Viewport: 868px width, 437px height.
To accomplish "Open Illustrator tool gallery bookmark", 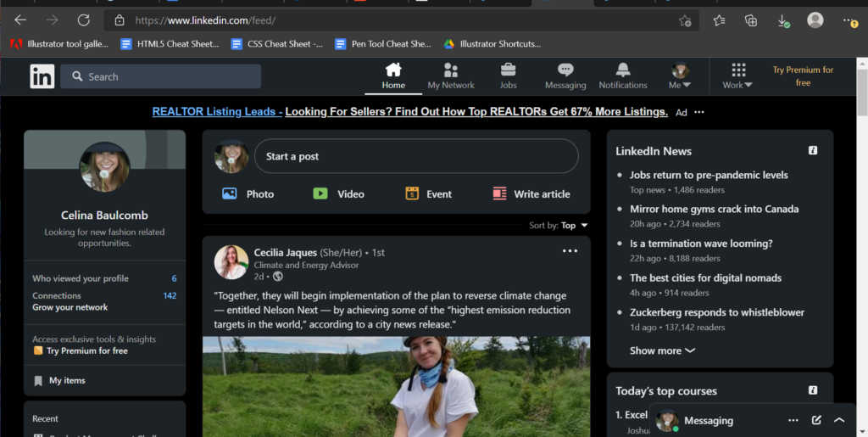I will point(59,44).
